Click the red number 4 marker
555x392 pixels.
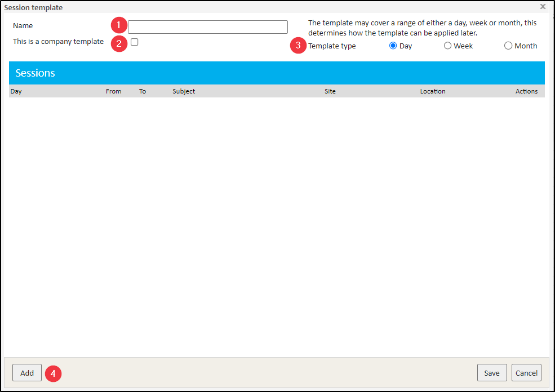pos(53,373)
